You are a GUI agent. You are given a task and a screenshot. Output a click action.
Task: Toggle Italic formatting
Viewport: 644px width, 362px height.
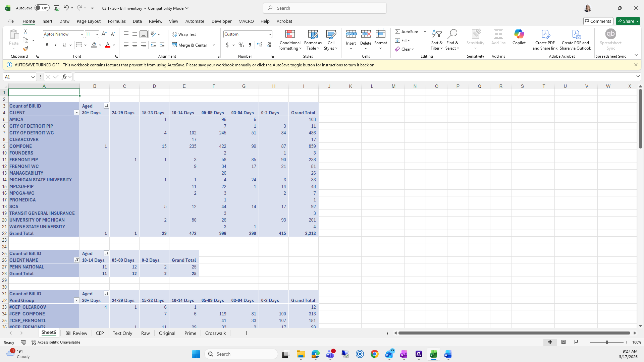point(56,45)
